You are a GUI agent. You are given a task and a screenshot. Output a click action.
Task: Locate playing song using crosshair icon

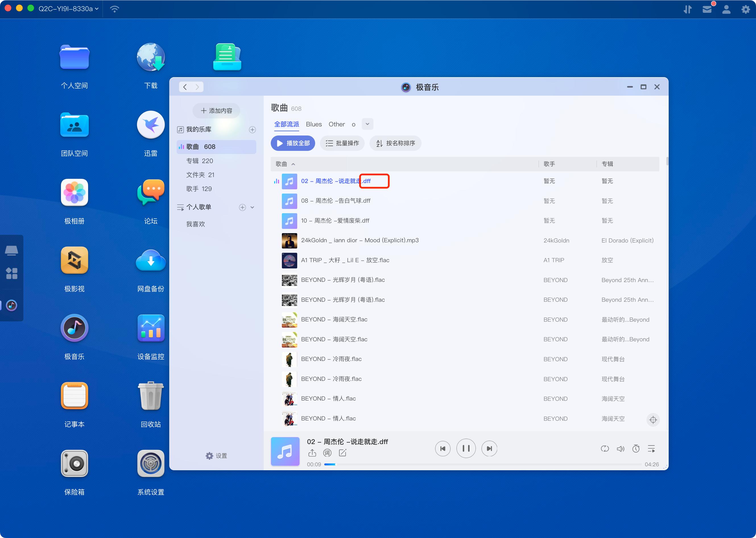click(x=653, y=420)
